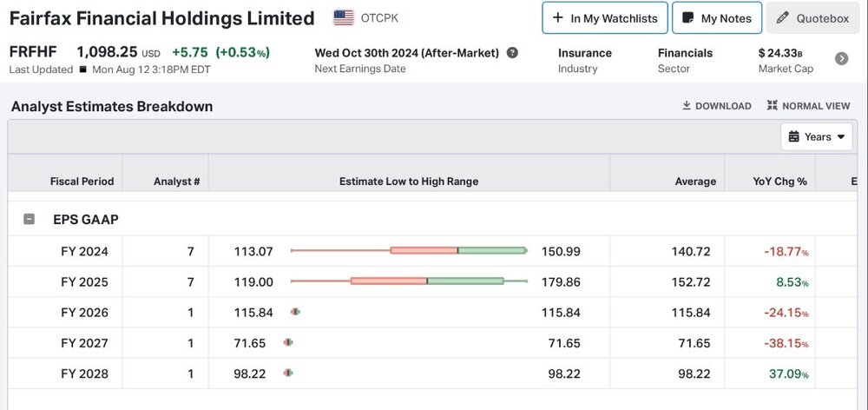Click the Estimate Low to High Range header

coord(409,182)
